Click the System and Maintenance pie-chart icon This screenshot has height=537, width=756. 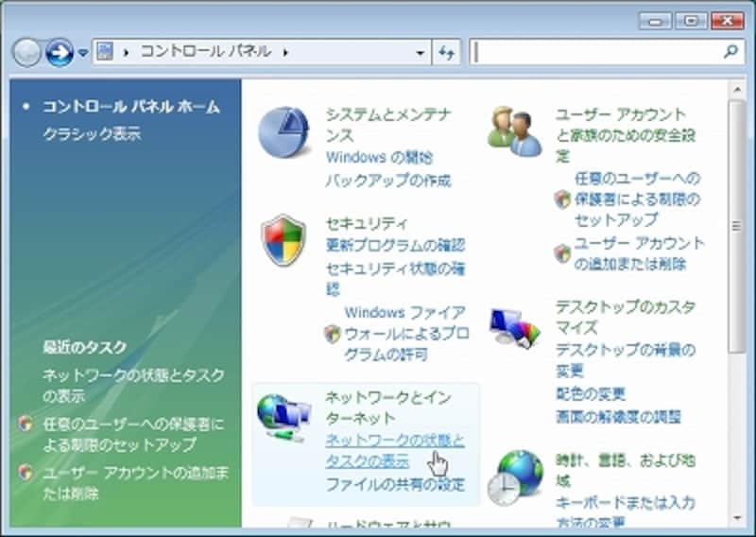click(283, 131)
